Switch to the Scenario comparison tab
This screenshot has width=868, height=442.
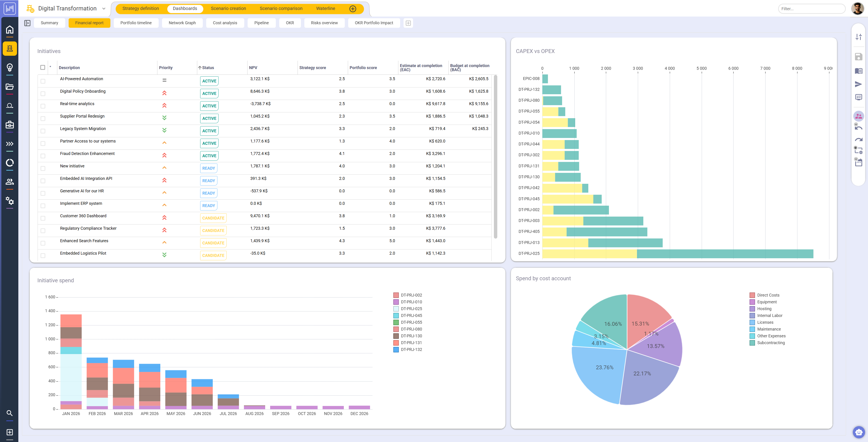click(x=281, y=8)
